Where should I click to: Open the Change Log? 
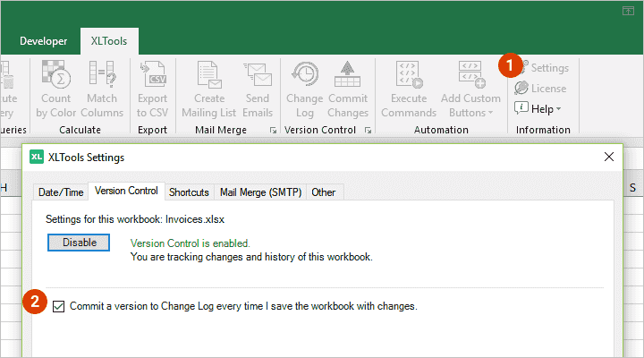[305, 89]
